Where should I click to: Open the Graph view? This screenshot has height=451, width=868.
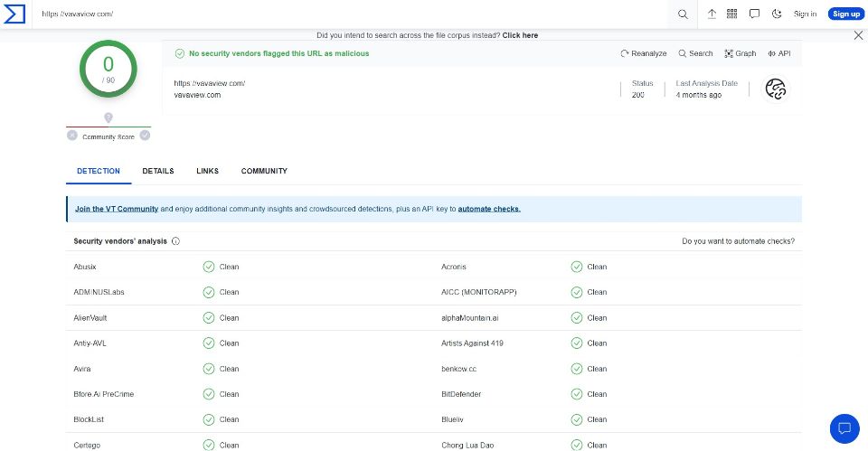[x=741, y=53]
